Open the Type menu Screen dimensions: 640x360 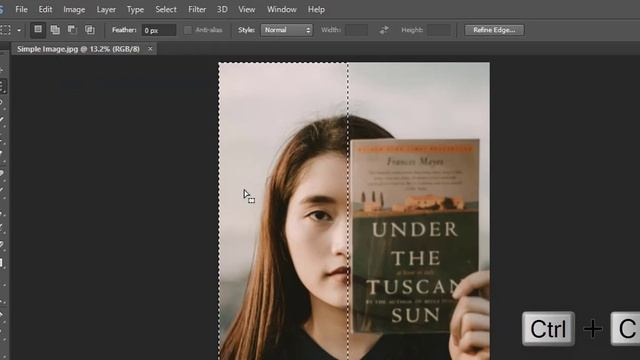click(135, 9)
